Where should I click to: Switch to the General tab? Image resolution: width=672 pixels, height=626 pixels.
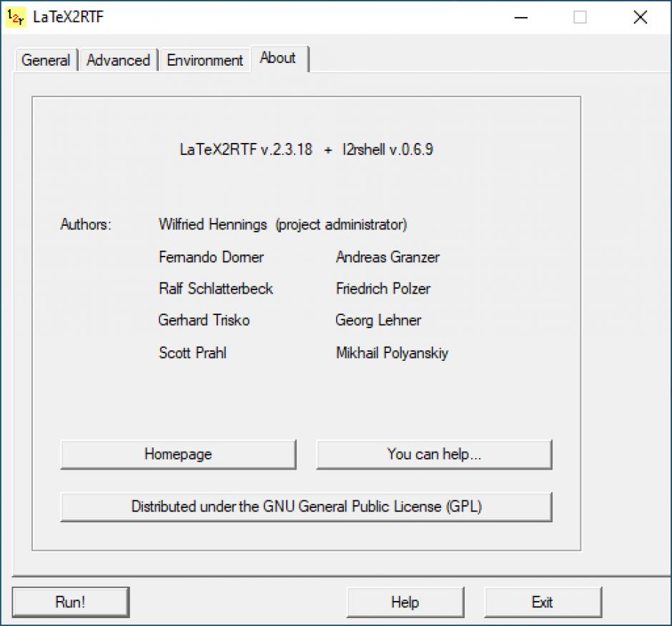46,60
